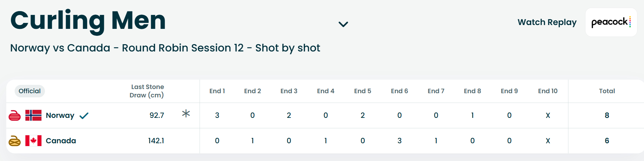The image size is (644, 161).
Task: Click the hammer asterisk icon
Action: pyautogui.click(x=186, y=113)
